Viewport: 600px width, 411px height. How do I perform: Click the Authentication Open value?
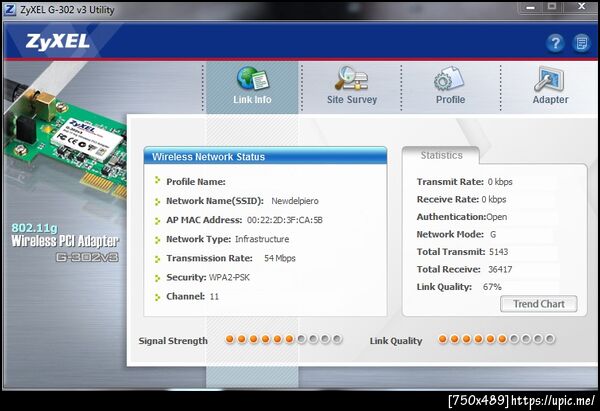(496, 217)
